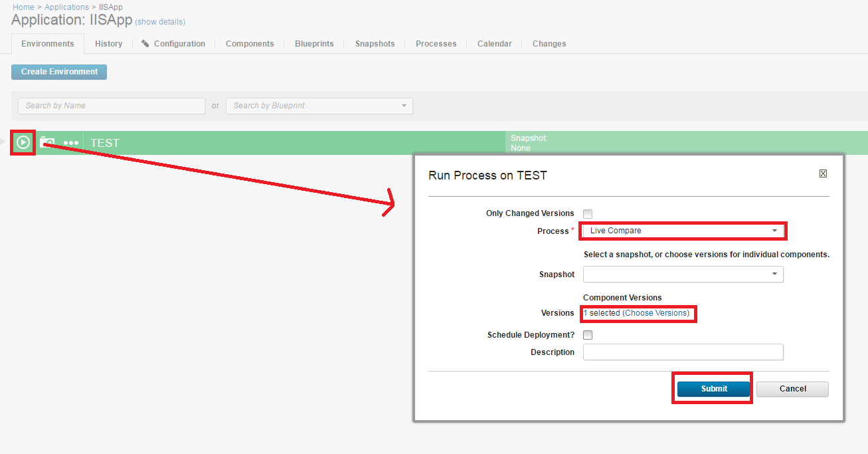Enable the Only Changed Versions checkbox
This screenshot has width=868, height=454.
(x=588, y=214)
